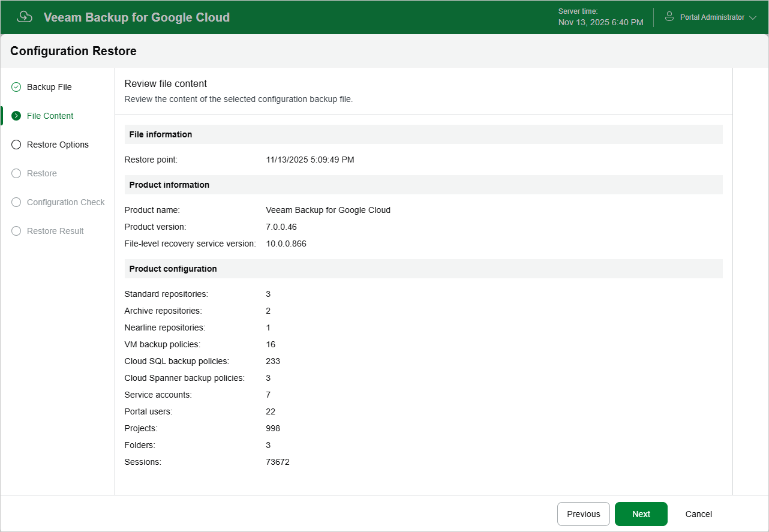Click product version value 7.0.0.46
Viewport: 769px width, 532px height.
click(x=281, y=227)
